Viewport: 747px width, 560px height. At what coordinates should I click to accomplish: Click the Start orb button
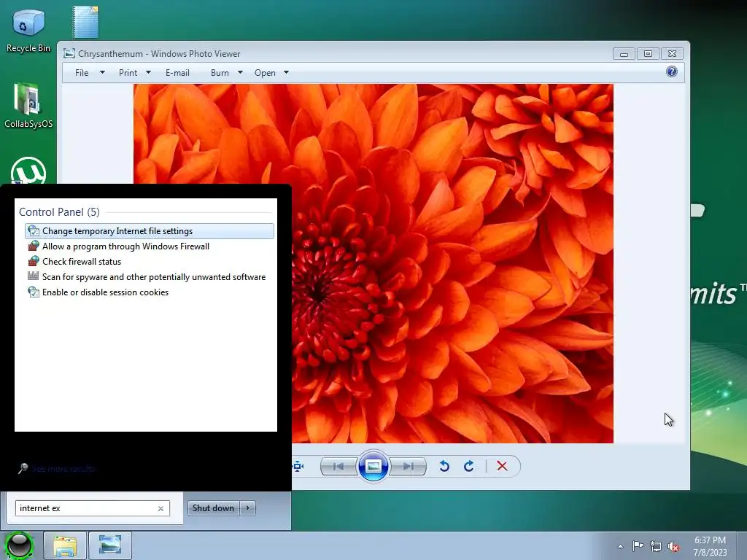20,545
